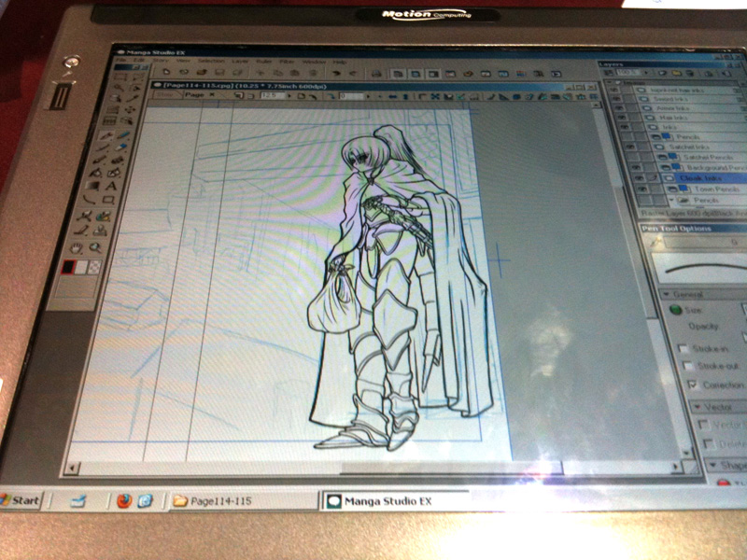Viewport: 747px width, 560px height.
Task: Hide the Cloak Inks layer
Action: coord(639,178)
